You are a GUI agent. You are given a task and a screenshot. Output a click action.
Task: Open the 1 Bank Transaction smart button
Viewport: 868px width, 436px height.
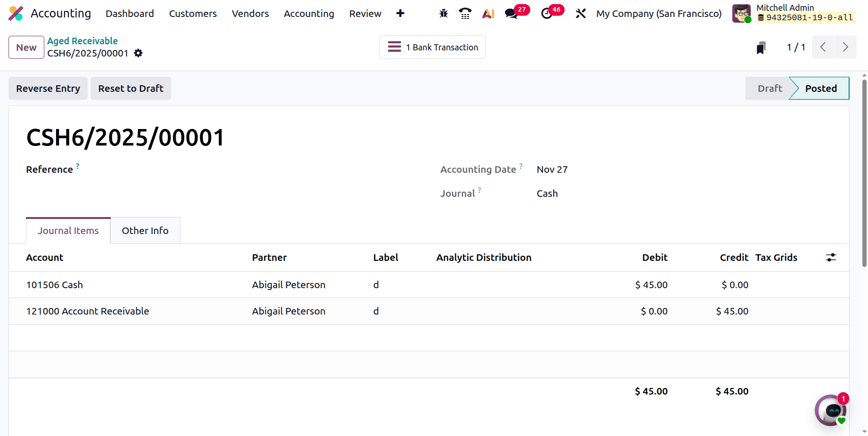pos(433,47)
